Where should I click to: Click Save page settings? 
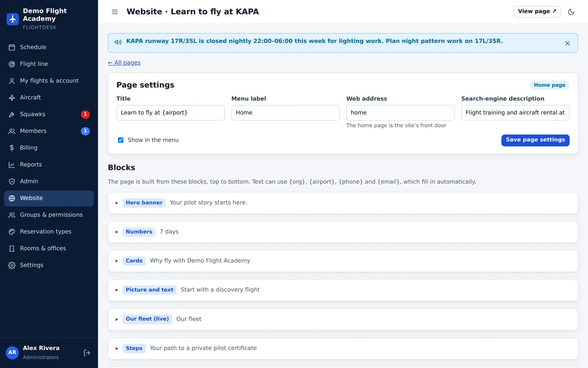tap(535, 140)
